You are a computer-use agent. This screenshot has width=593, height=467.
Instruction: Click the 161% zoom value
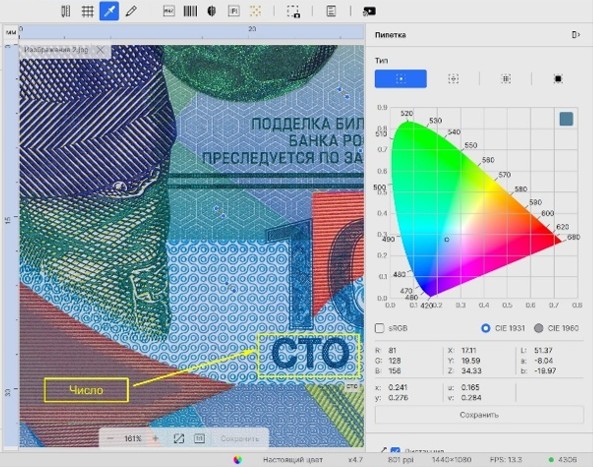[133, 439]
